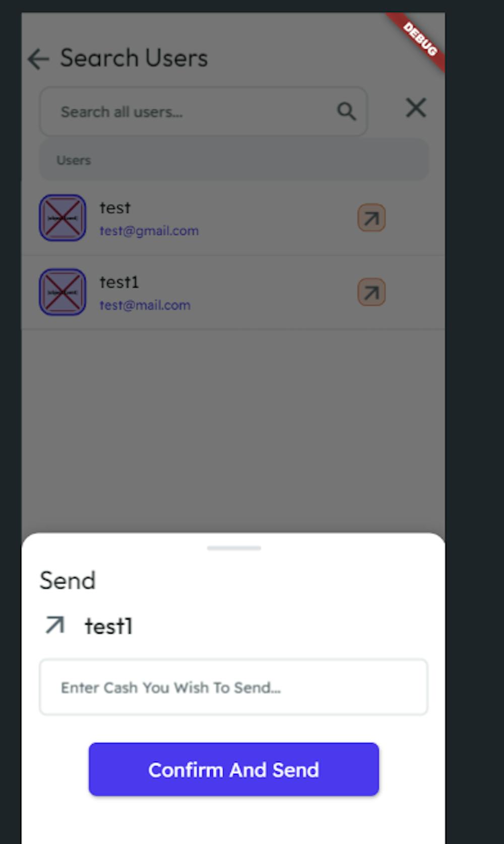This screenshot has height=844, width=504.
Task: Open test1 user's avatar image
Action: tap(62, 292)
